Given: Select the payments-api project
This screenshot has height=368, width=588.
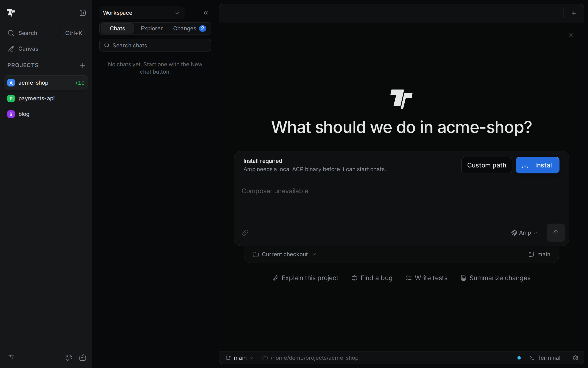Looking at the screenshot, I should 46,98.
